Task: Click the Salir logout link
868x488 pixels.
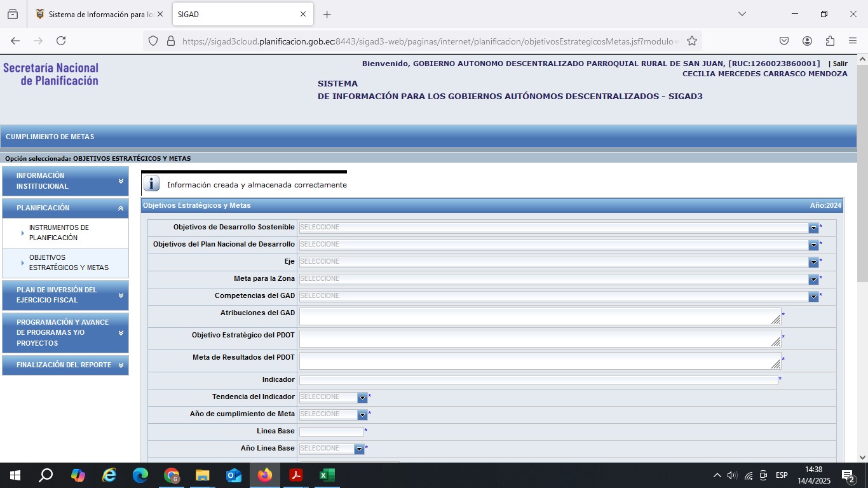Action: pyautogui.click(x=840, y=64)
